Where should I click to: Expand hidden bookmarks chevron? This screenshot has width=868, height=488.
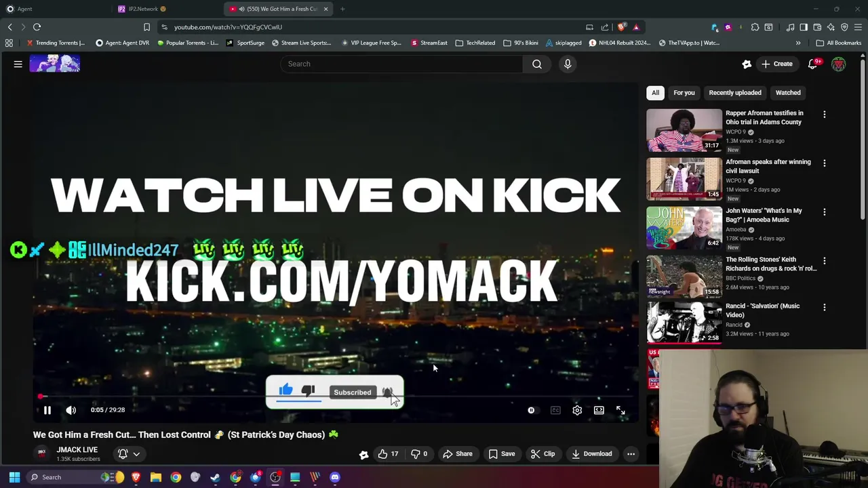point(798,43)
